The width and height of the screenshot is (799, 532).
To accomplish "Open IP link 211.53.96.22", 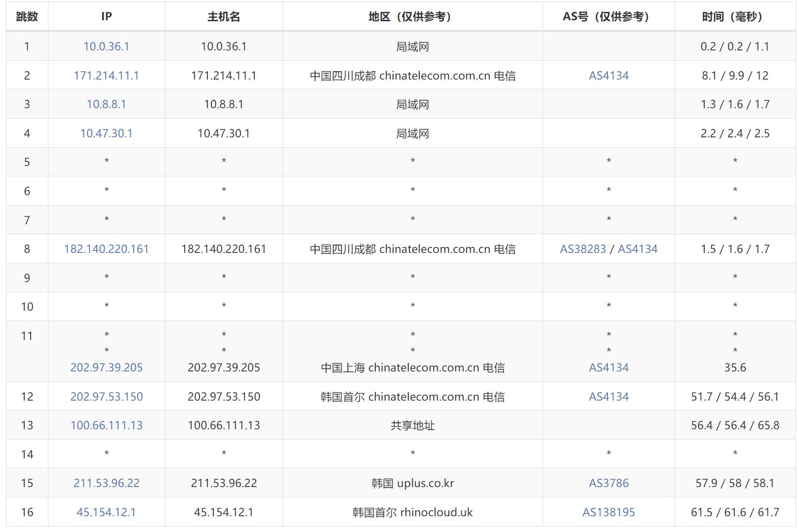I will pyautogui.click(x=106, y=483).
